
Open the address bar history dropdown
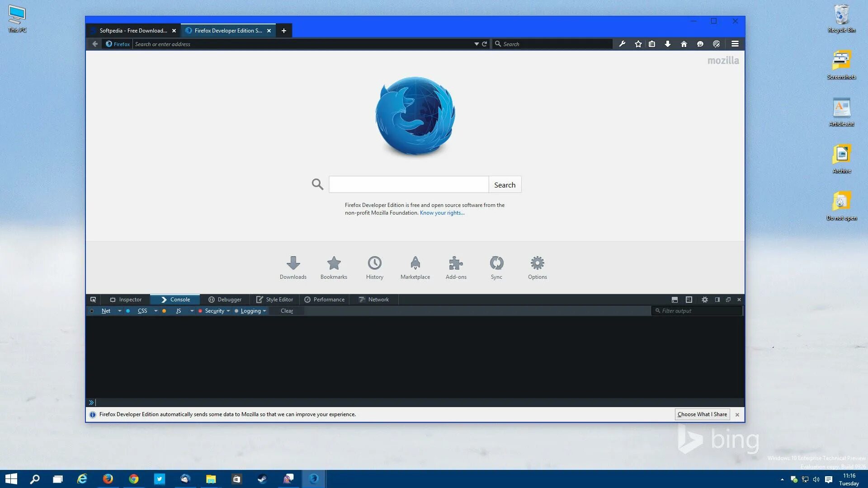(x=476, y=44)
